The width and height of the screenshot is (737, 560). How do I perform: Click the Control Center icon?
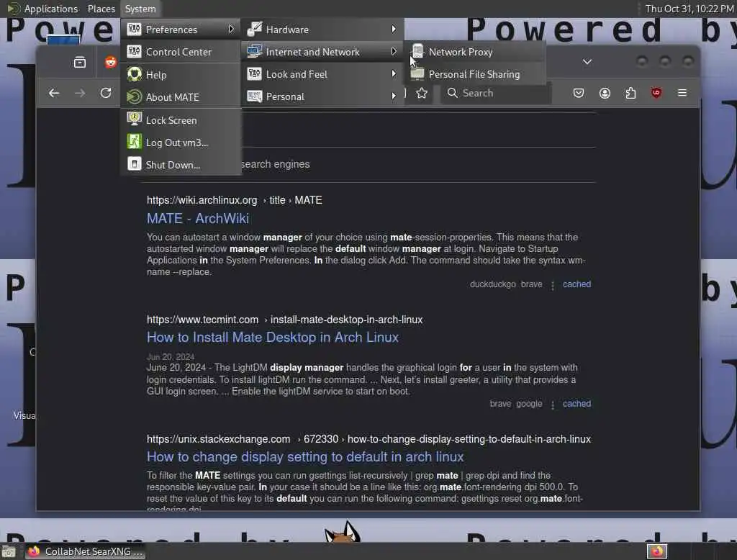pyautogui.click(x=134, y=51)
